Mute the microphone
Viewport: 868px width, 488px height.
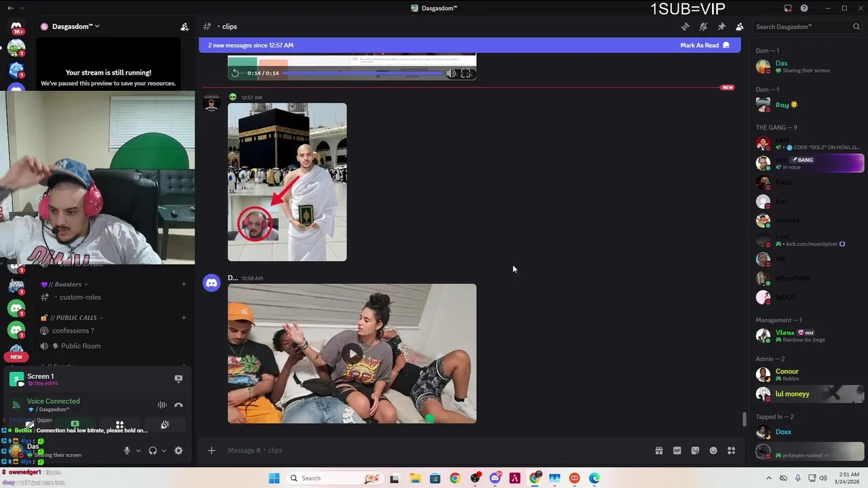[x=127, y=451]
